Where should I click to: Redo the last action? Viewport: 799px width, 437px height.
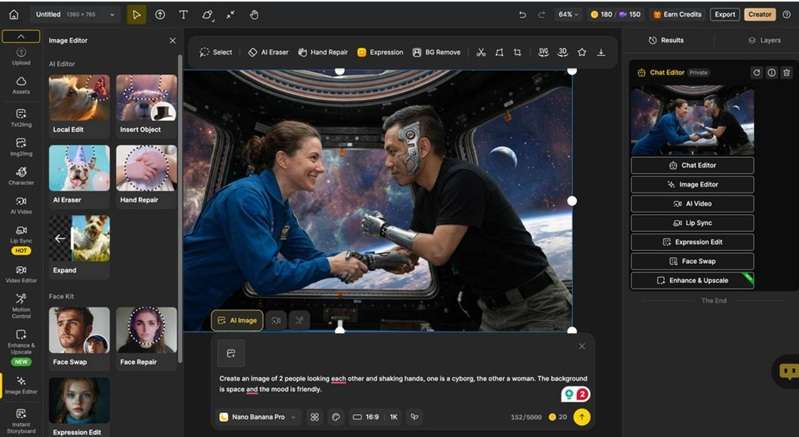[x=541, y=15]
